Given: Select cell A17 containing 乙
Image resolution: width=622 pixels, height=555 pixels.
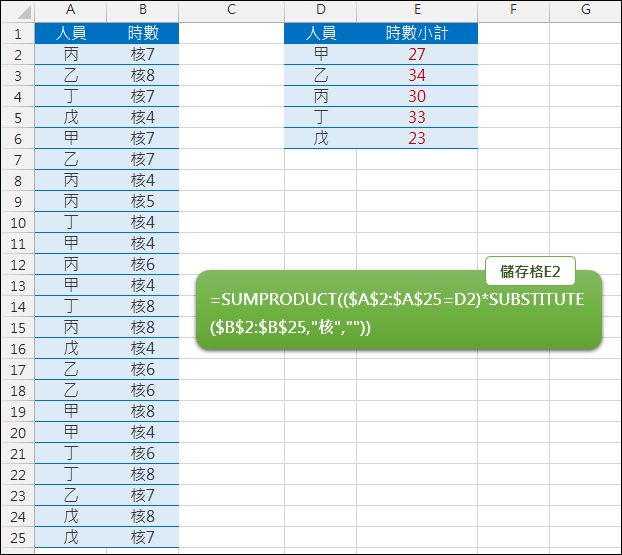Looking at the screenshot, I should 71,370.
